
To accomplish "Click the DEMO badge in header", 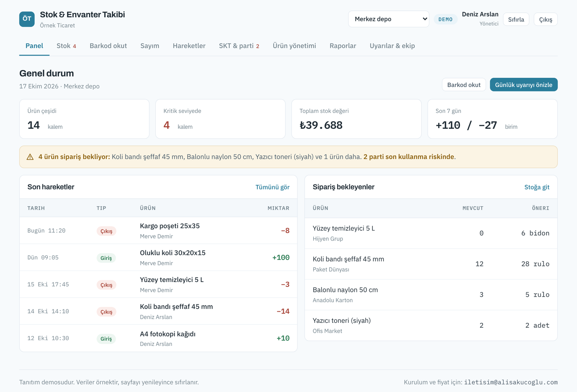I will [x=446, y=19].
